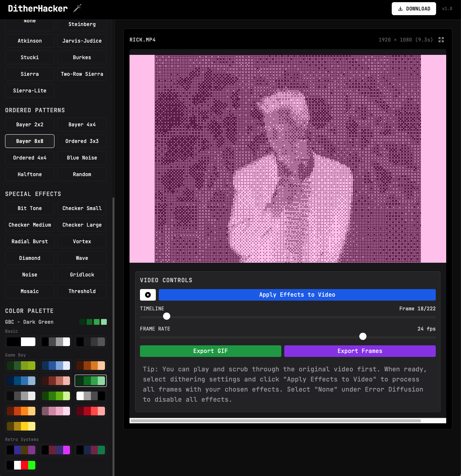461x476 pixels.
Task: Click the Download button with arrow icon
Action: [414, 9]
